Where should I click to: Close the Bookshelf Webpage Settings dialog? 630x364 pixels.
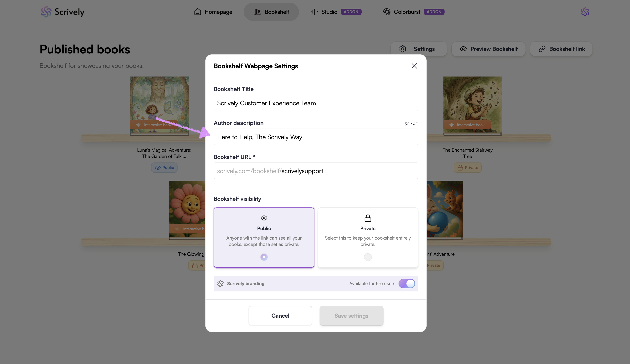[x=414, y=66]
